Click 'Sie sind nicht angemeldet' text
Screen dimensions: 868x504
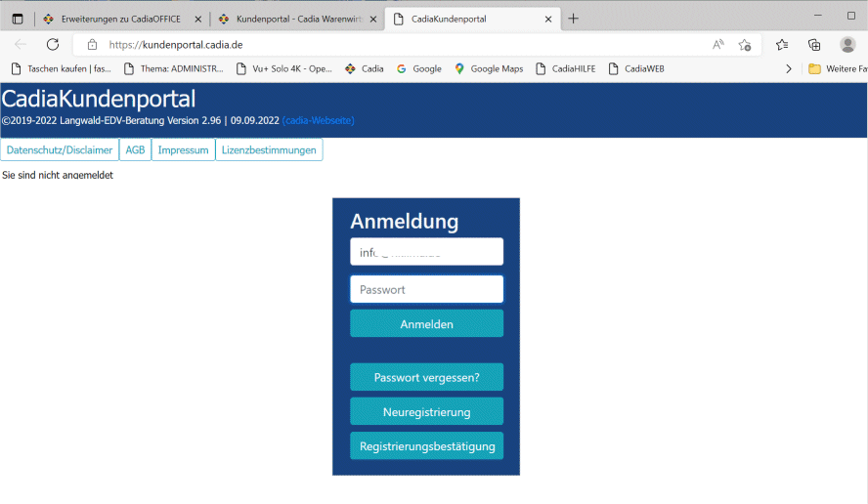[x=58, y=175]
